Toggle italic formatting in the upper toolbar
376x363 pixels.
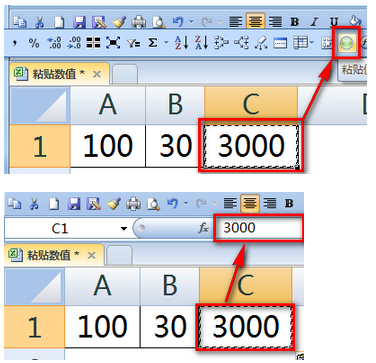[x=314, y=22]
